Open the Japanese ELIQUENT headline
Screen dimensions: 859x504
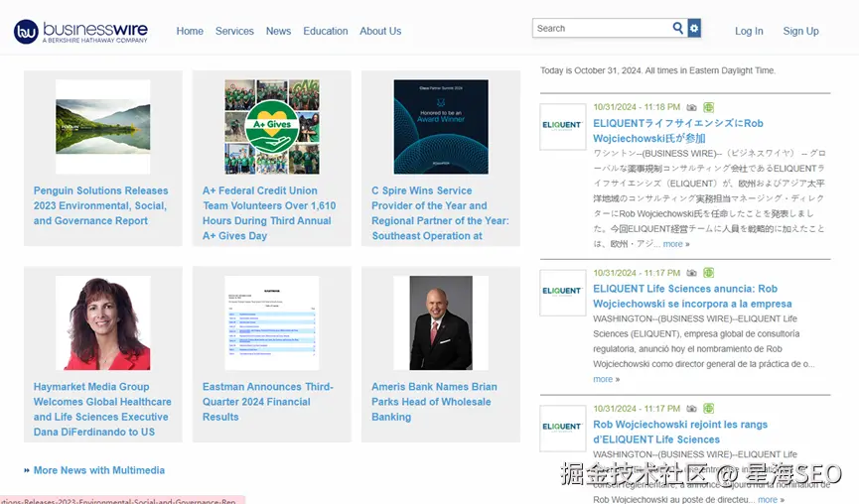click(678, 131)
